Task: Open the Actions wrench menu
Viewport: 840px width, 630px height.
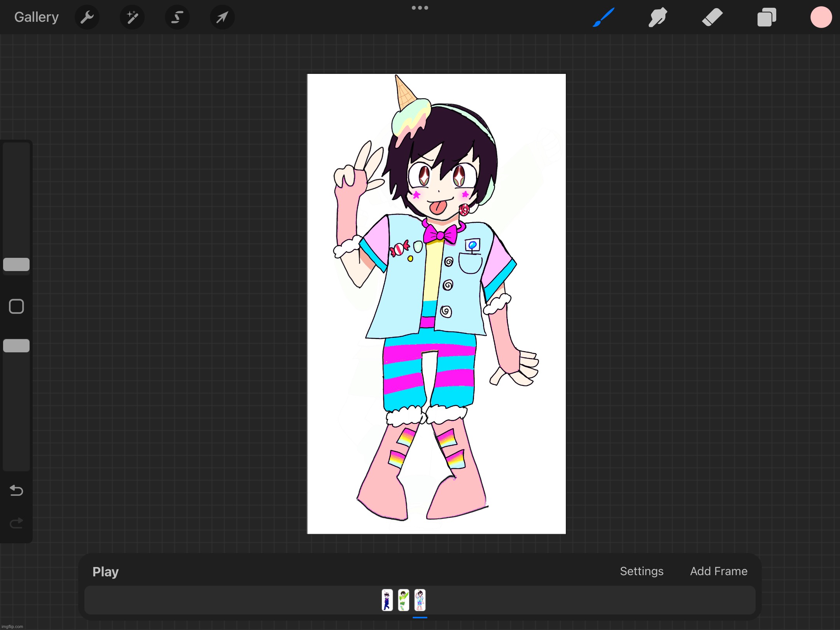Action: (87, 17)
